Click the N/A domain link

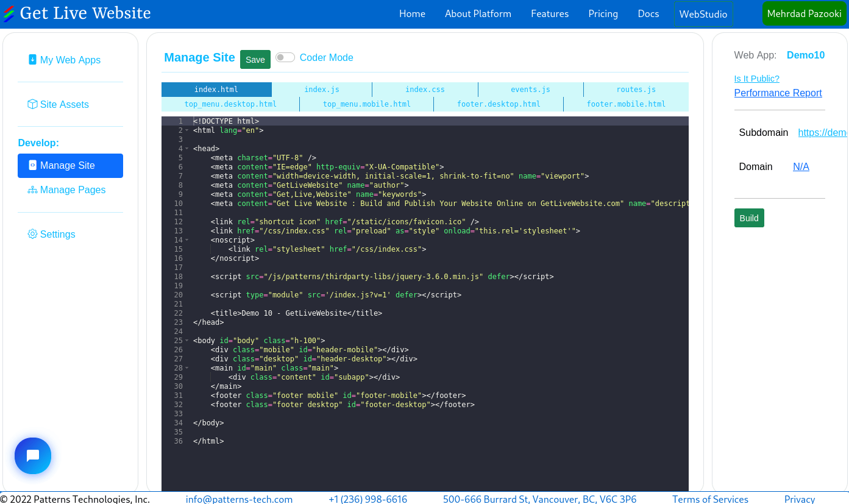tap(801, 166)
